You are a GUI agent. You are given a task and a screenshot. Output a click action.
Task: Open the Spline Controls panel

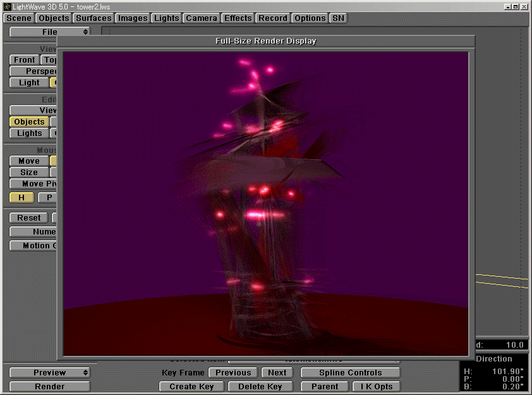click(350, 372)
